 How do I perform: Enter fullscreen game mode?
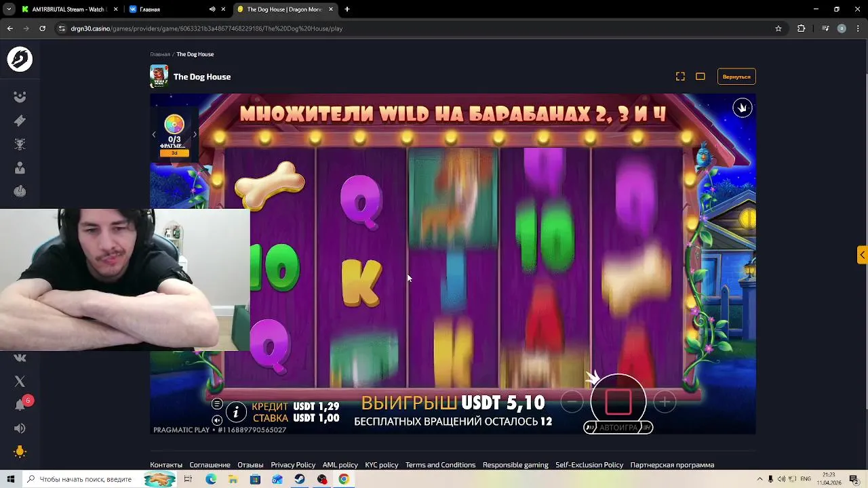[x=680, y=77]
